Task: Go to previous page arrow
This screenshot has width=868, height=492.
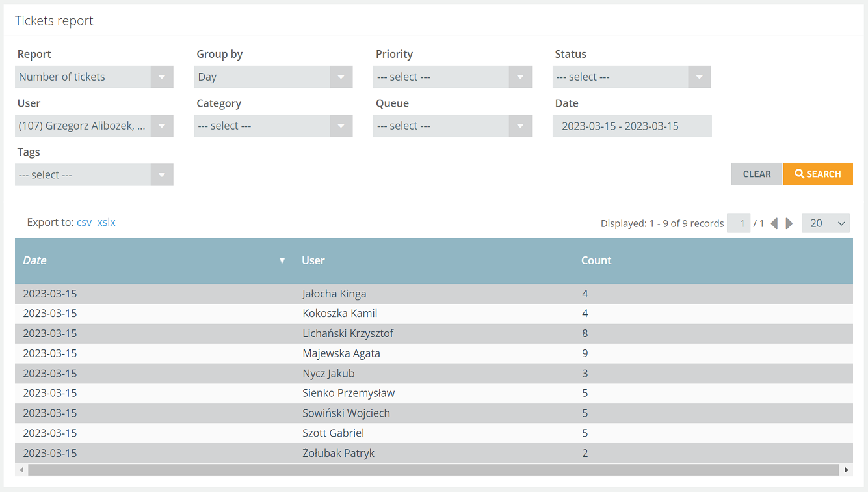Action: pos(774,223)
